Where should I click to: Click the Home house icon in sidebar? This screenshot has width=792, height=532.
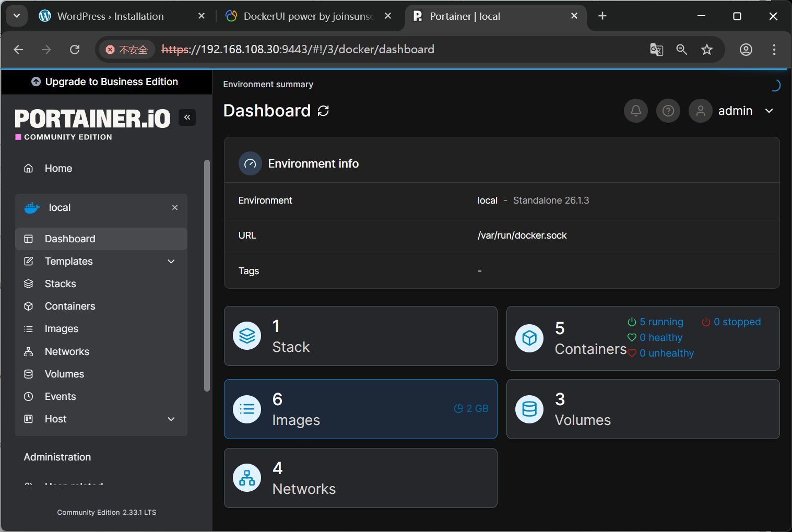pos(29,168)
